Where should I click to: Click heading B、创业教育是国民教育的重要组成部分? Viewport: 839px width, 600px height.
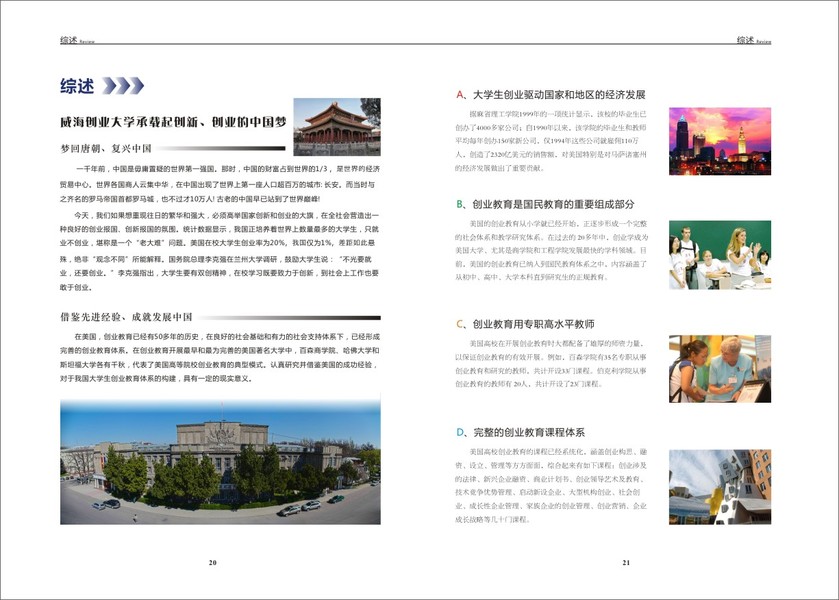(x=545, y=204)
